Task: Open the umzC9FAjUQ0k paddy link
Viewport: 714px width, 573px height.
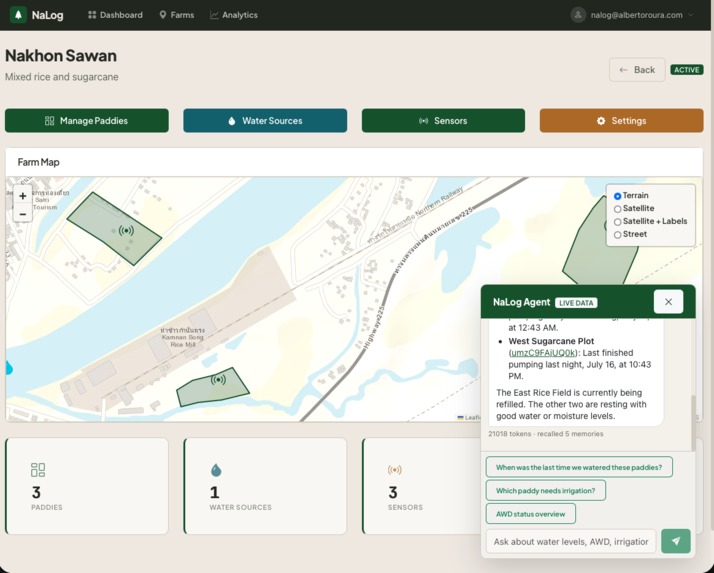Action: click(543, 353)
